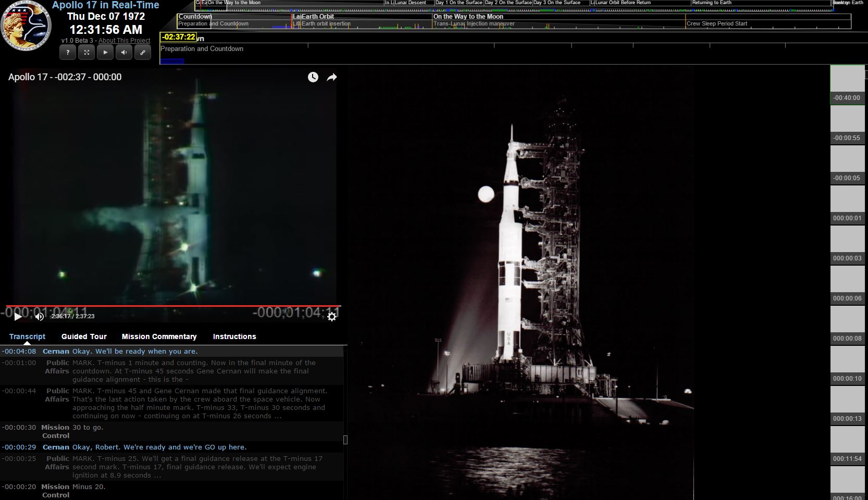868x500 pixels.
Task: Click the Apollo 17 mission patch logo
Action: [x=26, y=25]
